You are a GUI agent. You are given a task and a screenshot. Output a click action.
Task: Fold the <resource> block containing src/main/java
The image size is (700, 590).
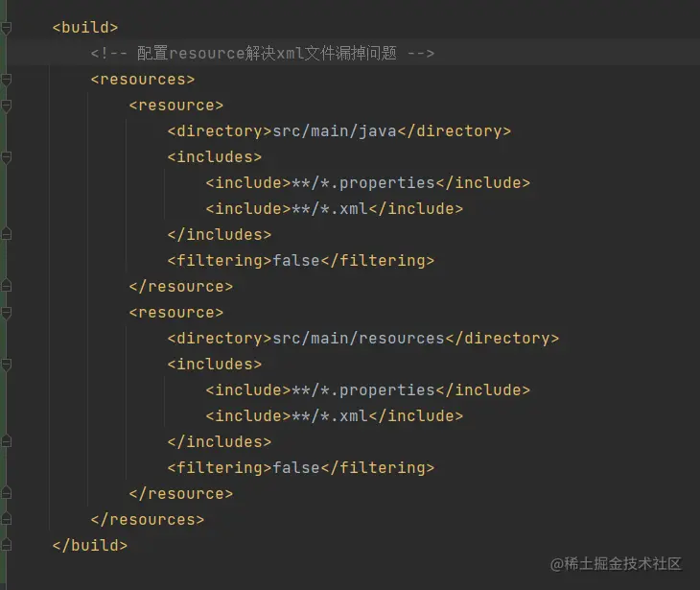7,106
